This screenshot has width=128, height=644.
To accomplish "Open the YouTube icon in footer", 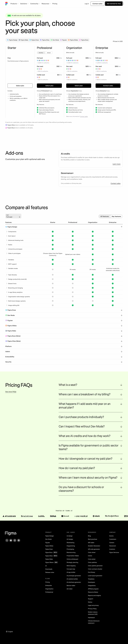I will 11,540.
